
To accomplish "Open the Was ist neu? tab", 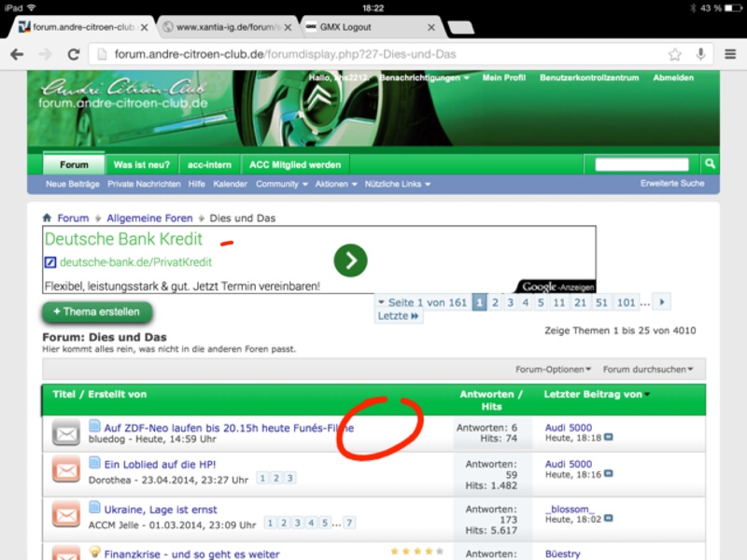I will pyautogui.click(x=142, y=165).
